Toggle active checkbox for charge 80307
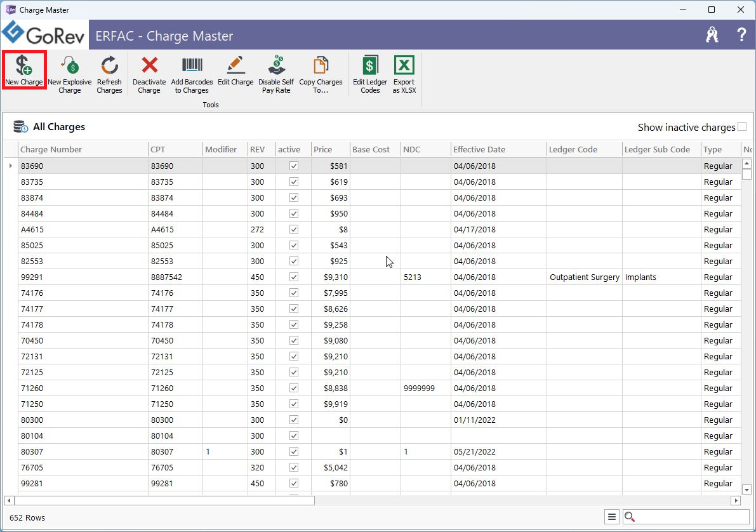The image size is (756, 532). [x=294, y=451]
